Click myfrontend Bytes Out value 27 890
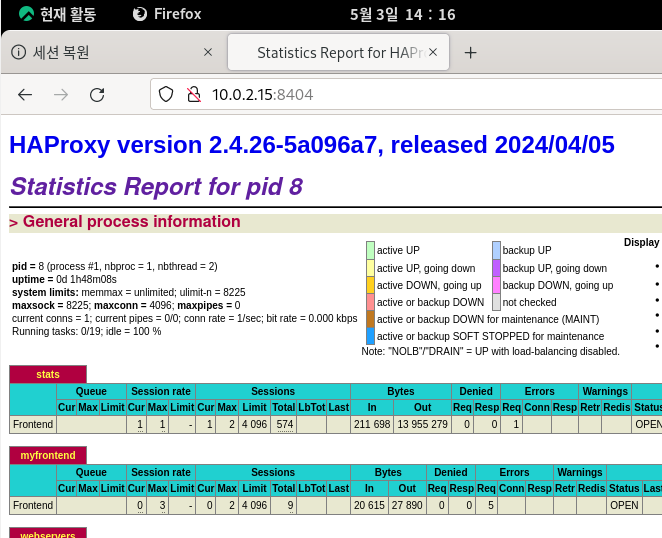The image size is (662, 538). tap(407, 505)
